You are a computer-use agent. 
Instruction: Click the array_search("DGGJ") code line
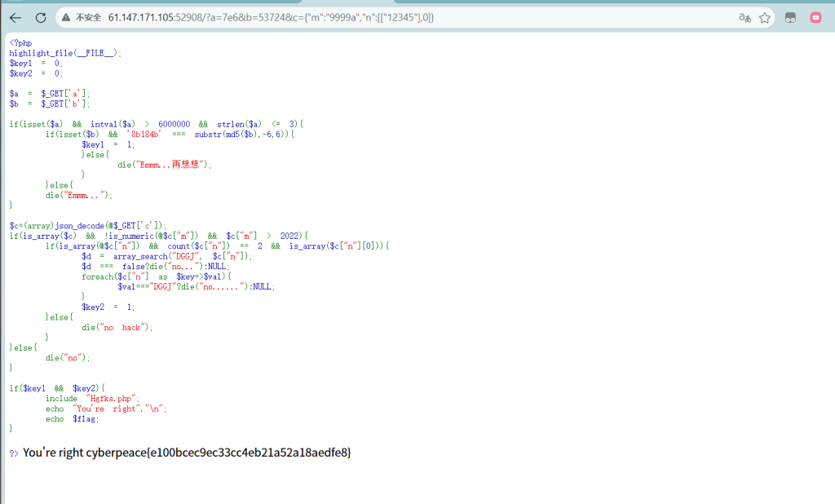tap(167, 256)
